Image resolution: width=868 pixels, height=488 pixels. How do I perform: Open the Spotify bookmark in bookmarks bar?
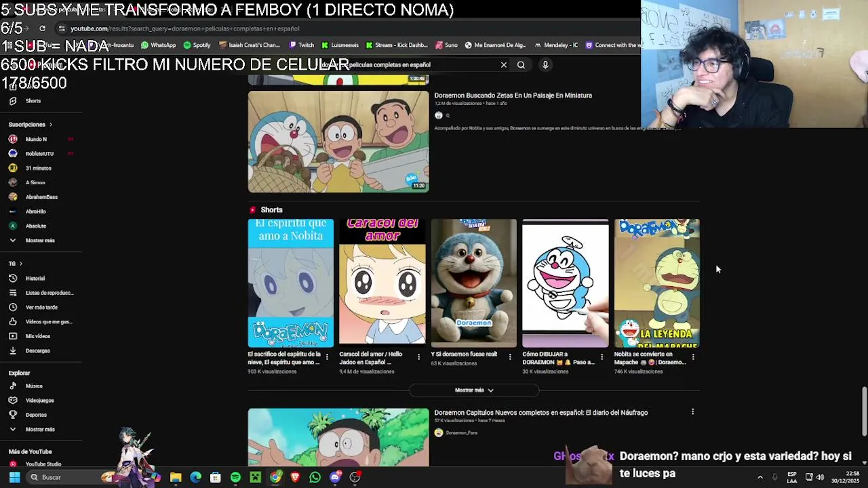tap(197, 45)
